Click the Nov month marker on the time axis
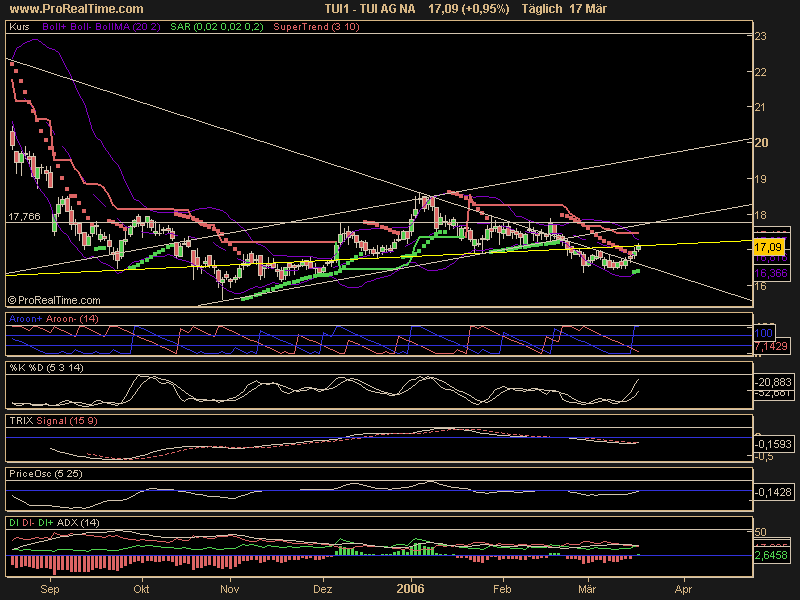The height and width of the screenshot is (600, 800). point(230,590)
